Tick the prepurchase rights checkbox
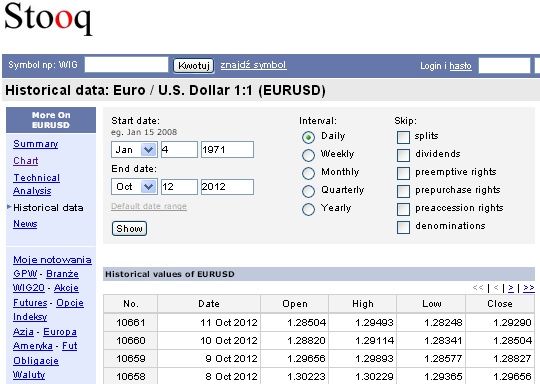This screenshot has height=384, width=540. click(403, 191)
